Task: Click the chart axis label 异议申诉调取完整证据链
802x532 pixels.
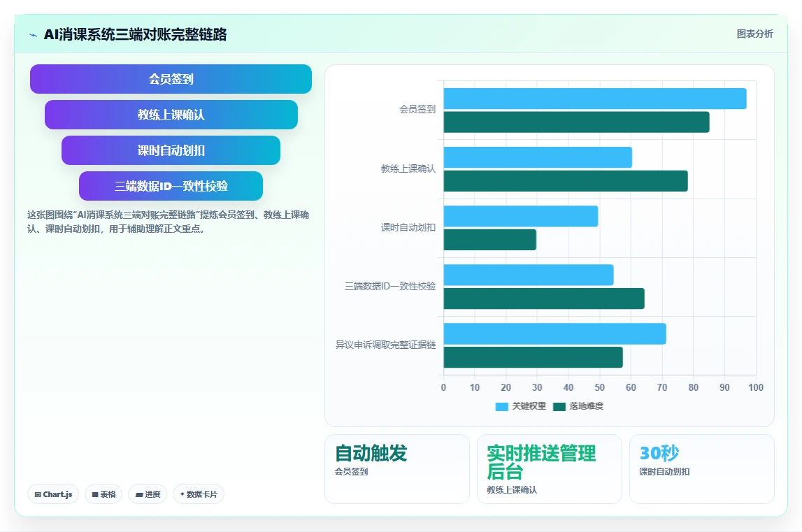Action: tap(386, 345)
